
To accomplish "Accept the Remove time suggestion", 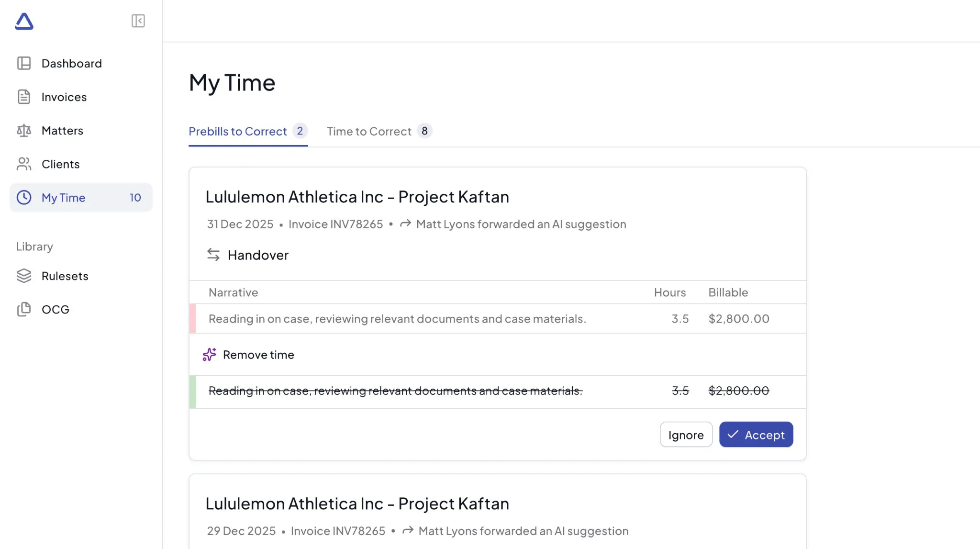I will click(756, 435).
